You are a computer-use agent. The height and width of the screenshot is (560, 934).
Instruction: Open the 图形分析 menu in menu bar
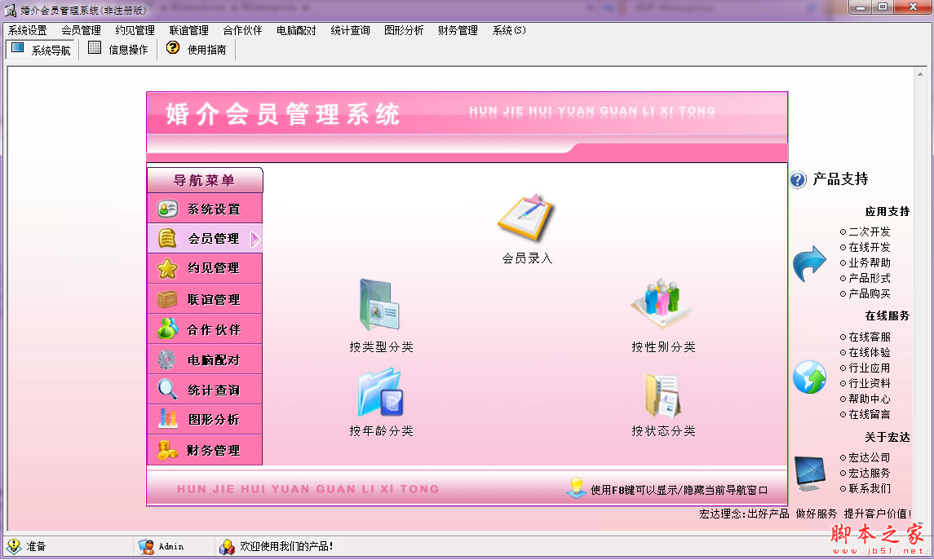404,30
